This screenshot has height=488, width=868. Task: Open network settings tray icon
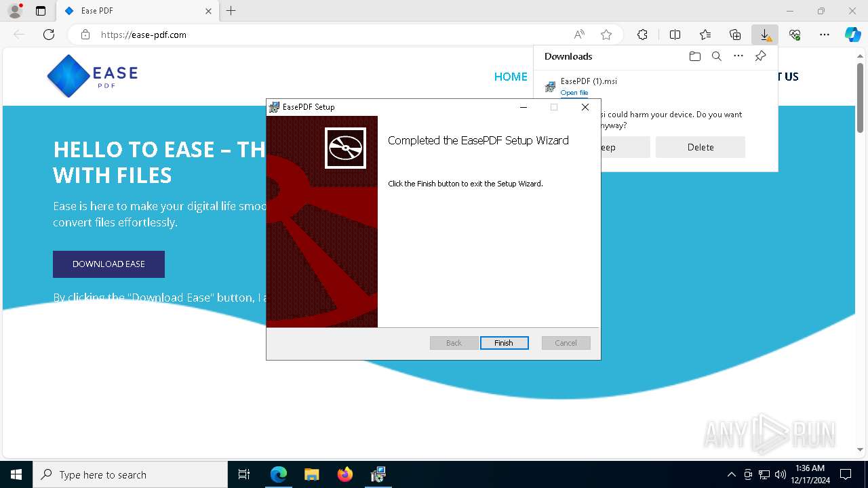764,474
